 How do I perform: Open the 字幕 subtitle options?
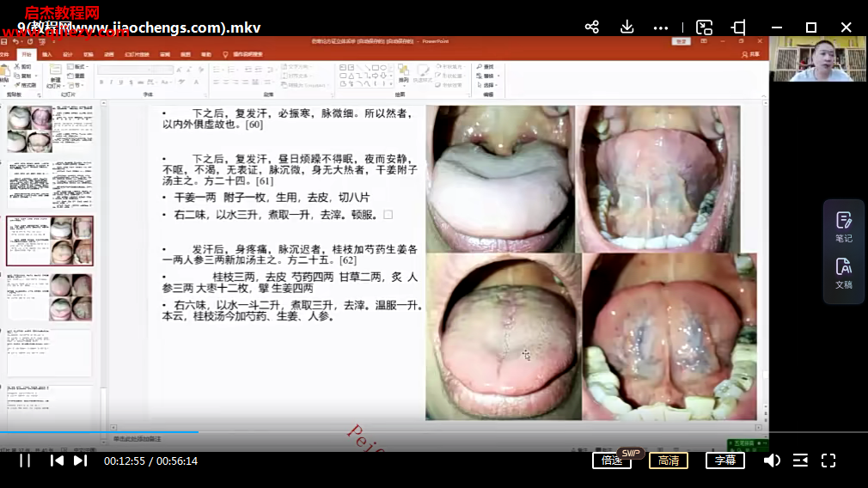coord(724,461)
